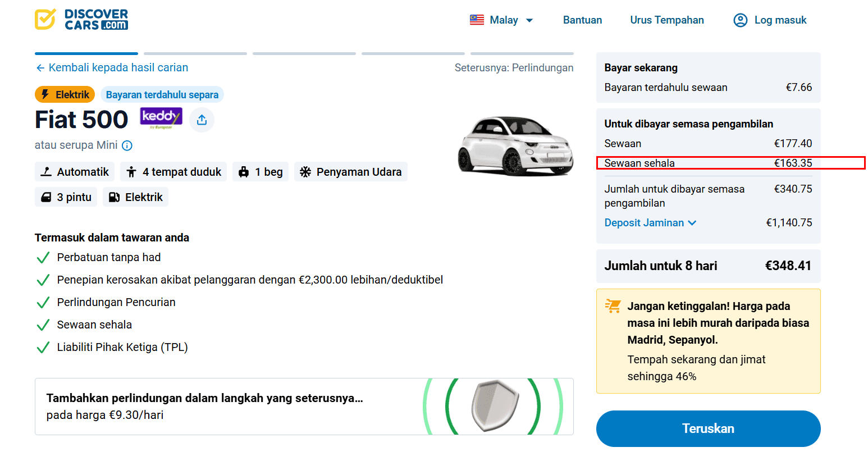
Task: Click the person seat icon
Action: [x=131, y=172]
